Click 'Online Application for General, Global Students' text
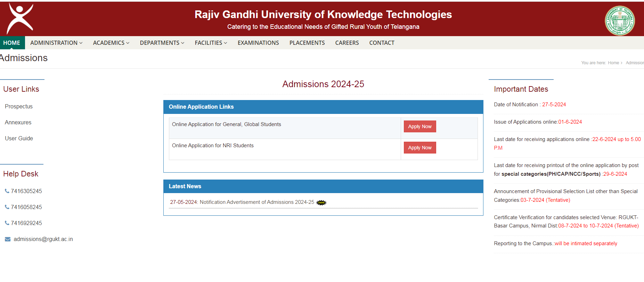Viewport: 644px width, 282px height. pyautogui.click(x=227, y=124)
